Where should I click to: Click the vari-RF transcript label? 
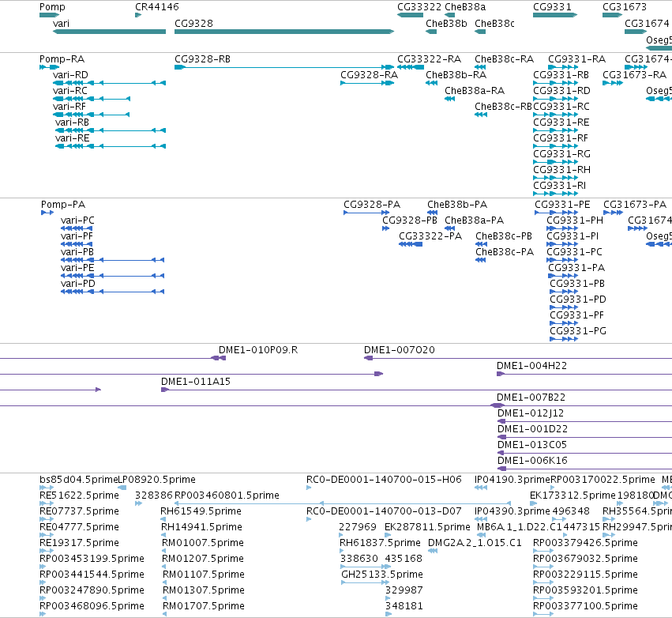(69, 107)
